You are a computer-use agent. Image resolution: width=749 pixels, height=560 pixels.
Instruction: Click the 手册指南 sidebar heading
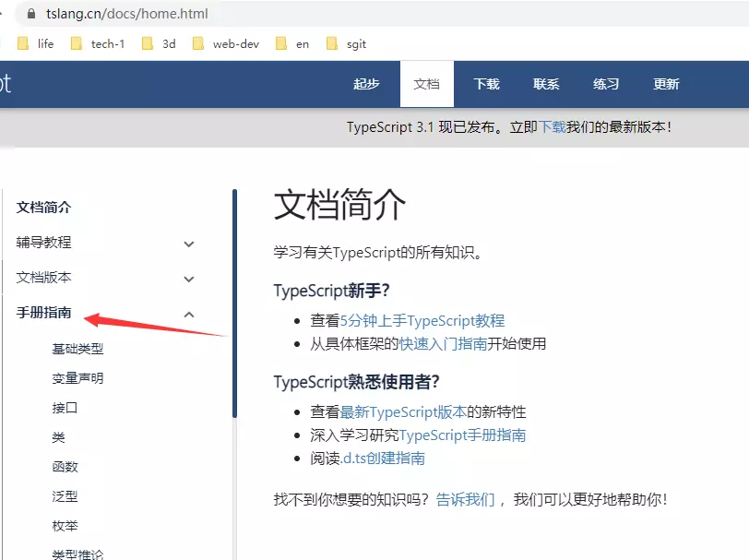point(44,313)
